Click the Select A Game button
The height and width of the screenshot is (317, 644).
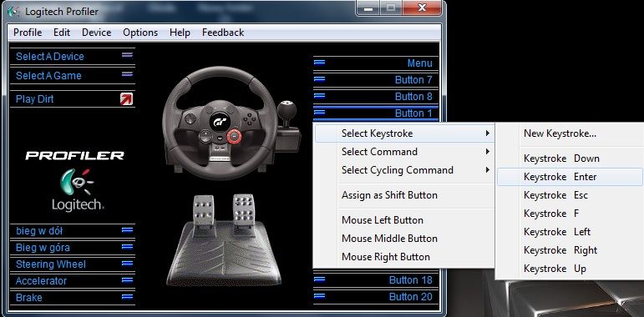[73, 75]
